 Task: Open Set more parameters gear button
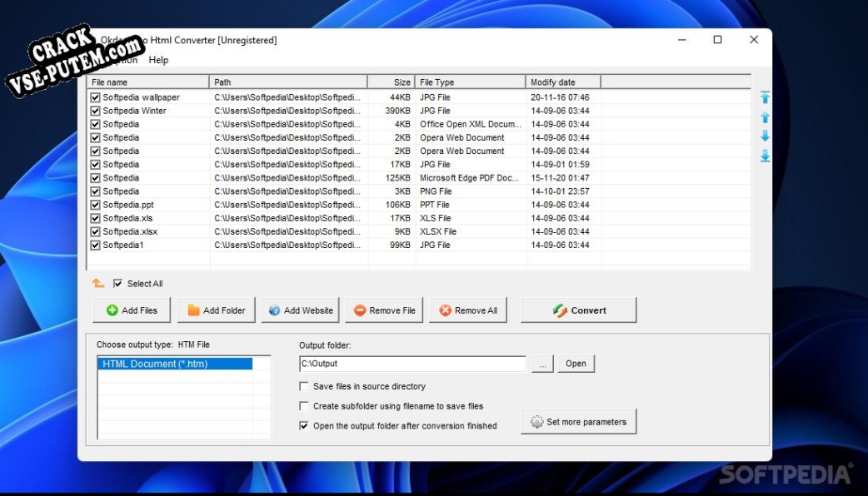578,422
